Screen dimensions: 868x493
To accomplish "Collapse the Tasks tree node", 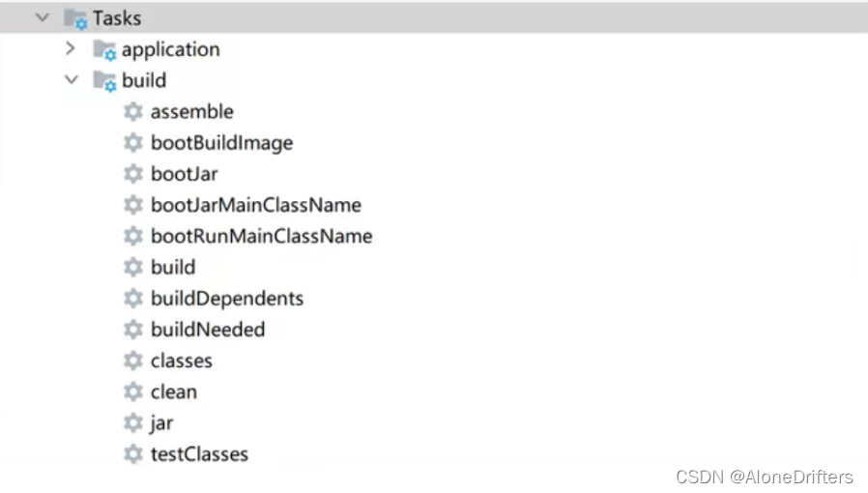I will 43,17.
